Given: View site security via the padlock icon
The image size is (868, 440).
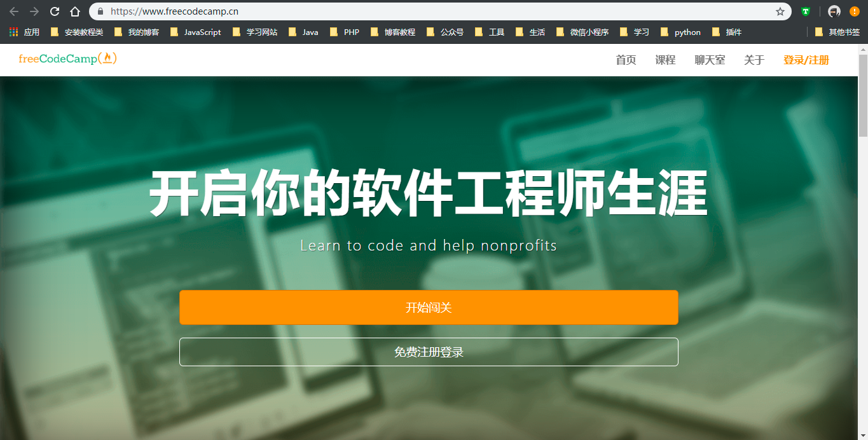Looking at the screenshot, I should [x=100, y=11].
